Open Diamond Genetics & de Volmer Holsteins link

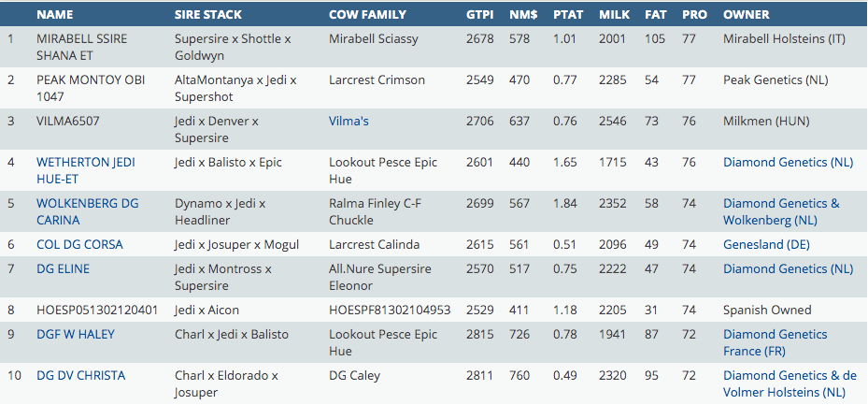[x=789, y=383]
